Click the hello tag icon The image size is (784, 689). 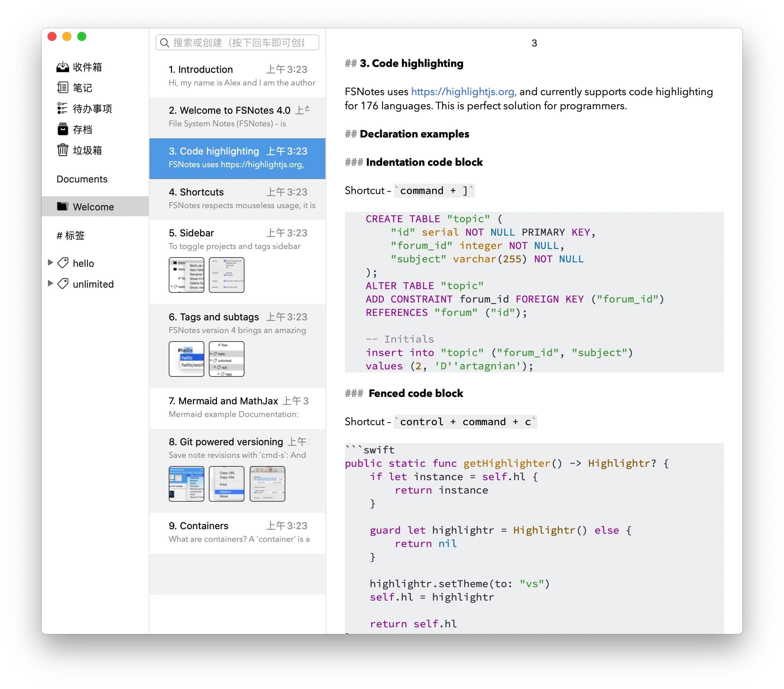[x=63, y=263]
